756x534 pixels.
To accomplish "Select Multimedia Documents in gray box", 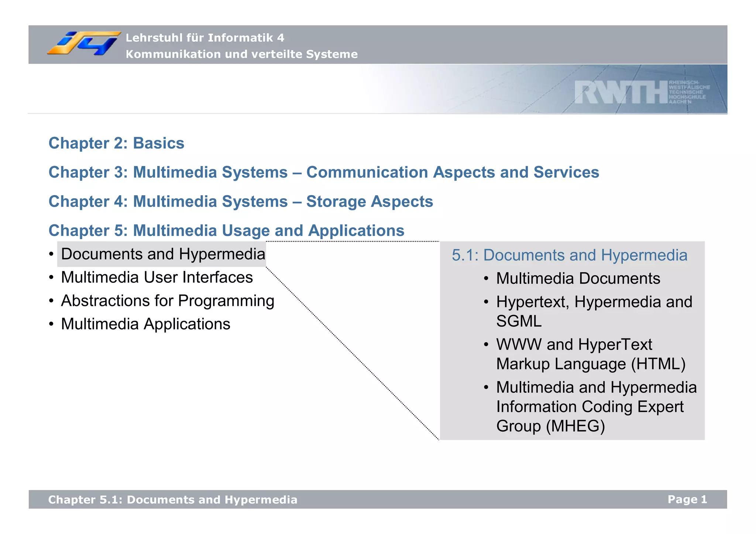I will [578, 279].
